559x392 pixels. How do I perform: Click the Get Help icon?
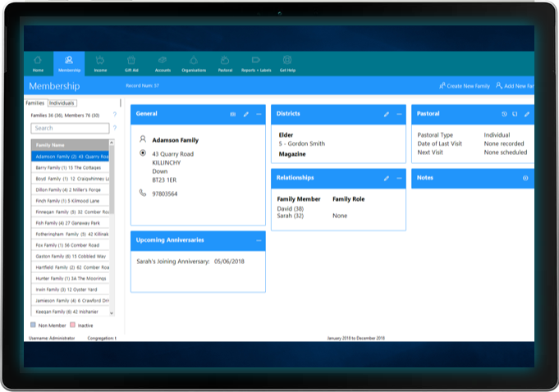(x=287, y=63)
